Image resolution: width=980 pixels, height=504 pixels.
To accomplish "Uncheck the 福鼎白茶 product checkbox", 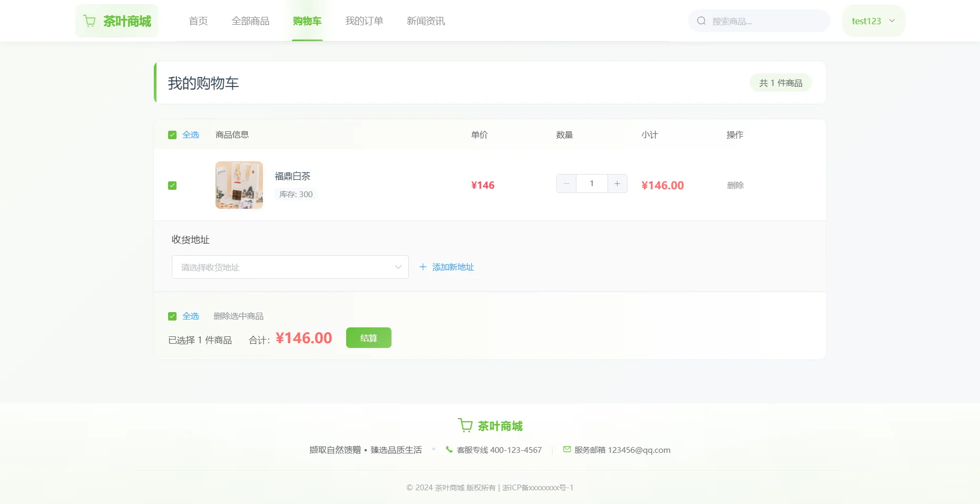I will click(172, 185).
